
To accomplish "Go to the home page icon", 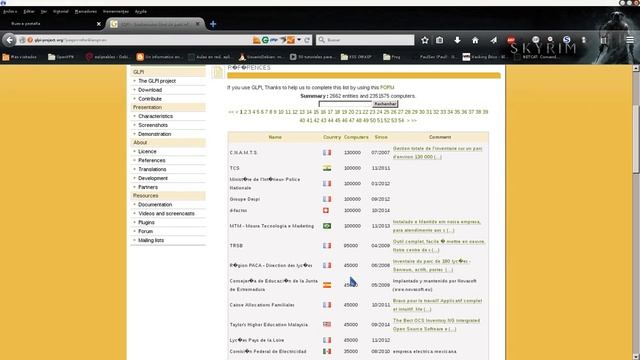I will point(475,40).
